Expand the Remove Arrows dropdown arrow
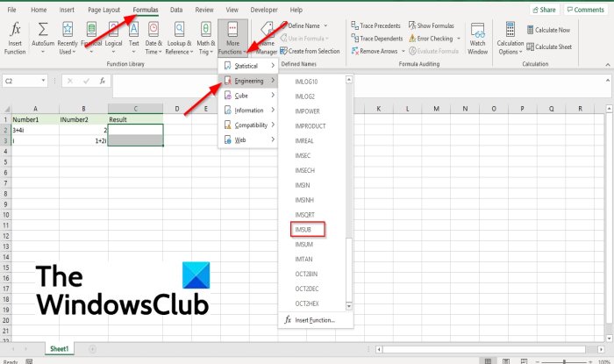 [403, 51]
